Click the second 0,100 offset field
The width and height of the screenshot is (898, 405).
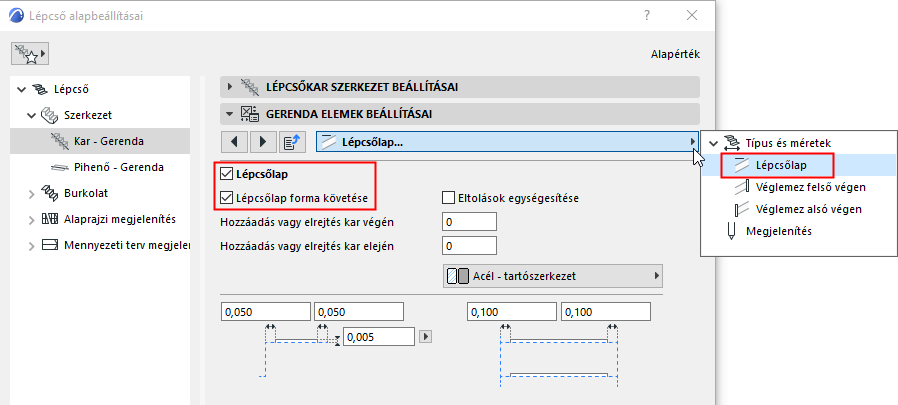tap(606, 312)
